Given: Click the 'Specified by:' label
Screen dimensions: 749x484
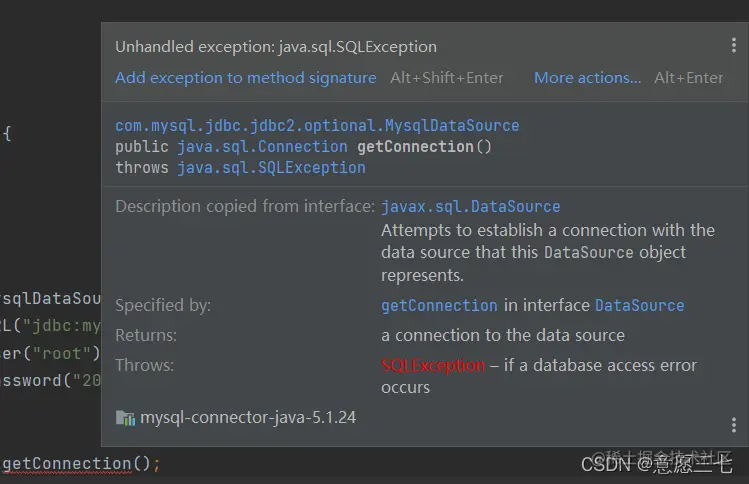Looking at the screenshot, I should tap(163, 305).
